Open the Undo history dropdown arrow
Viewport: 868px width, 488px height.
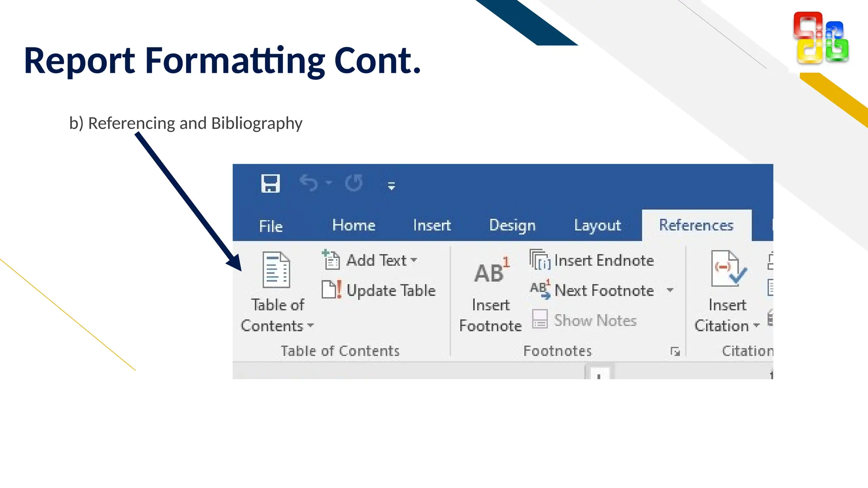coord(329,183)
